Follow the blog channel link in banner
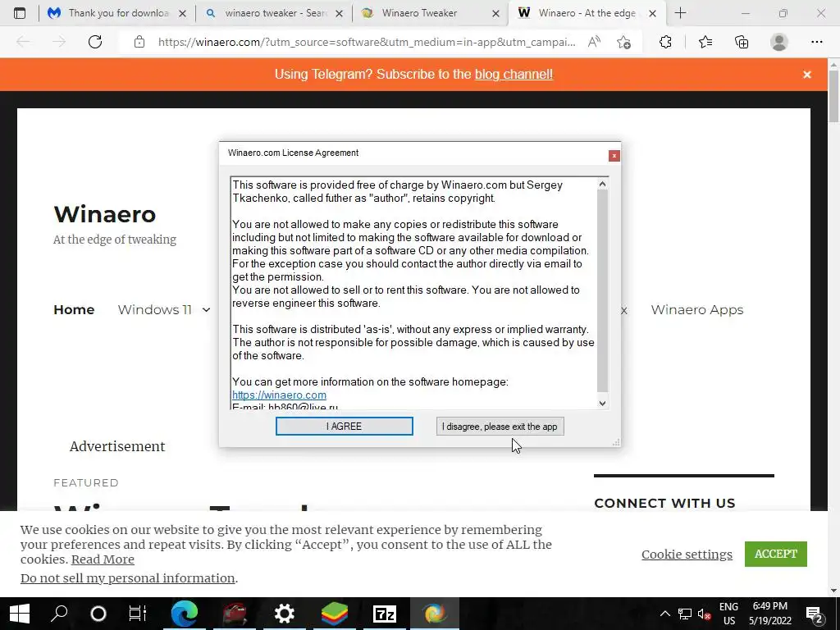 (x=514, y=75)
